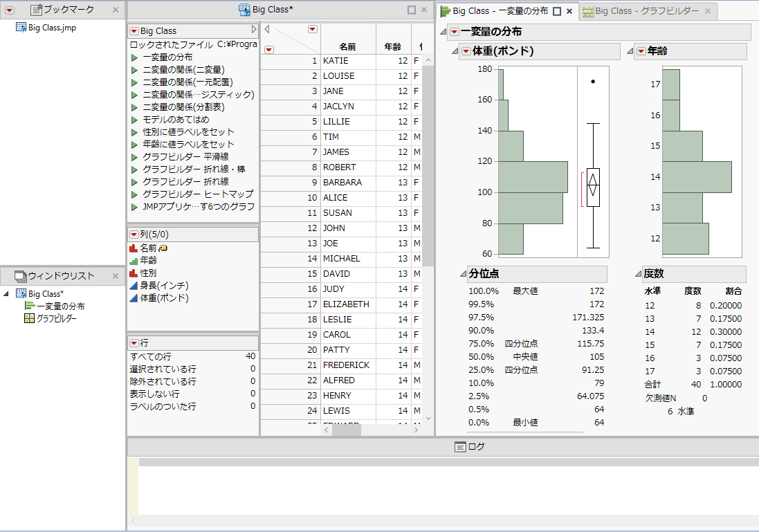Viewport: 759px width, 532px height.
Task: Select 一変量の分布 in the window list
Action: point(61,306)
